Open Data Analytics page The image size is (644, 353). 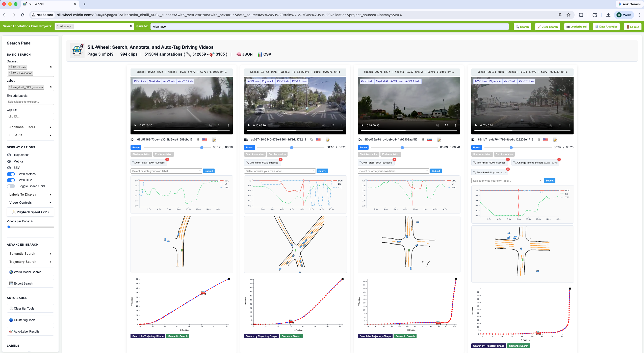click(x=606, y=27)
